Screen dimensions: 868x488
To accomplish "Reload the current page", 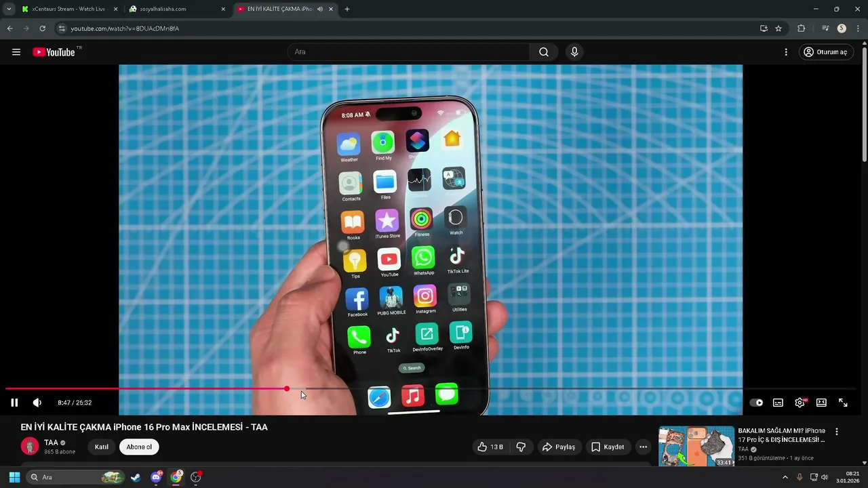I will click(42, 28).
